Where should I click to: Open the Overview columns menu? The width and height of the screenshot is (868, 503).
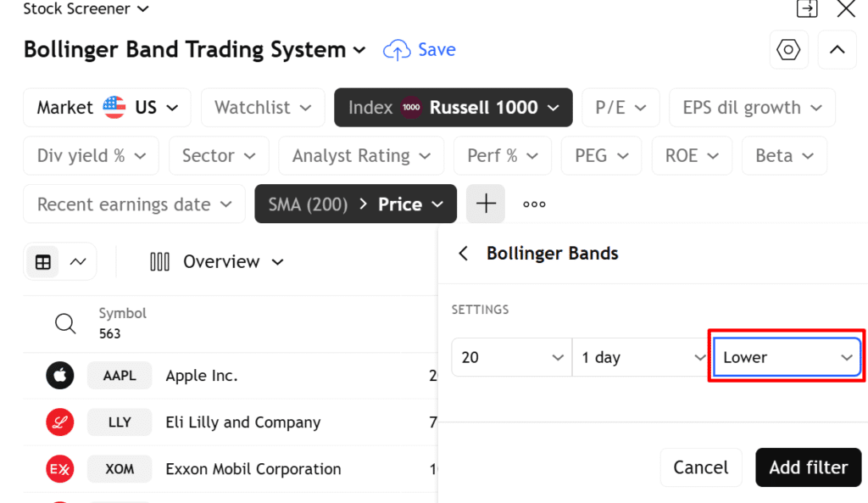(217, 262)
